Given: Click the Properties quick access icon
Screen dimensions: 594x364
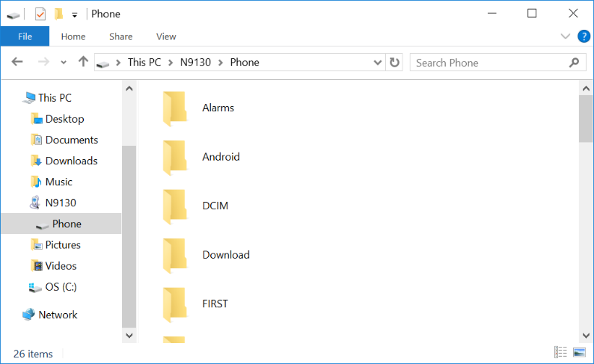Looking at the screenshot, I should [40, 14].
